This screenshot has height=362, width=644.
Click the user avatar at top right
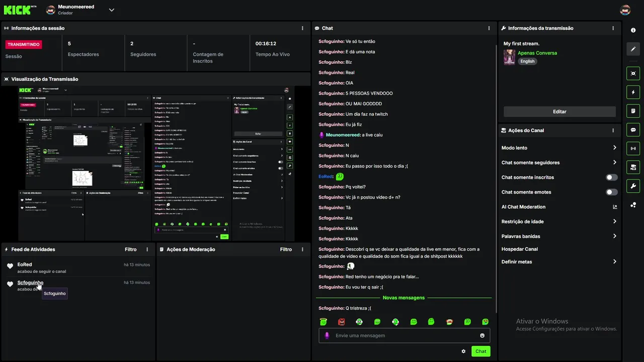point(625,10)
